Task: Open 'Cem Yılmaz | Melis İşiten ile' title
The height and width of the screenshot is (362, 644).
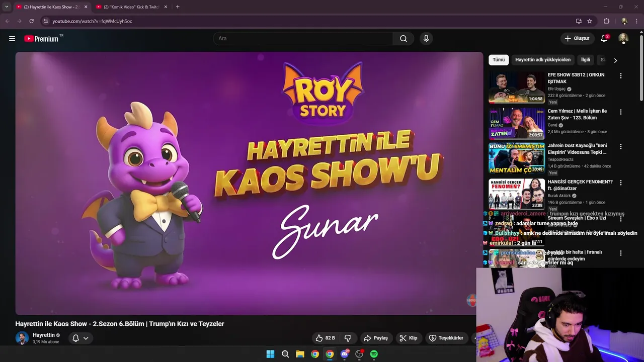Action: (577, 114)
